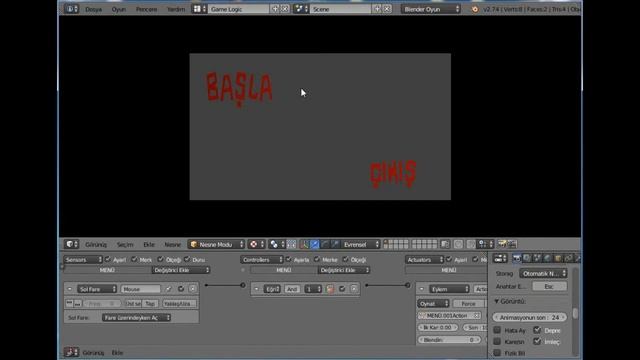Click the BAŞLA text in game view
The width and height of the screenshot is (640, 360).
239,89
